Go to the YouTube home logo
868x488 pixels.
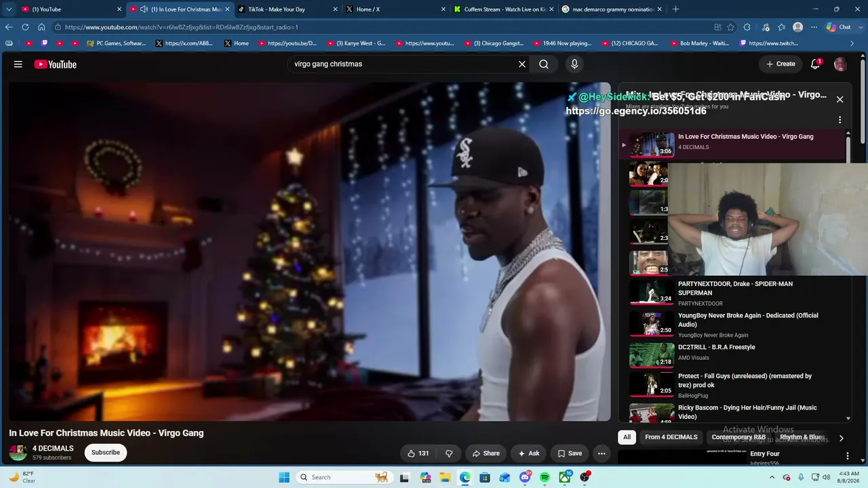[56, 64]
